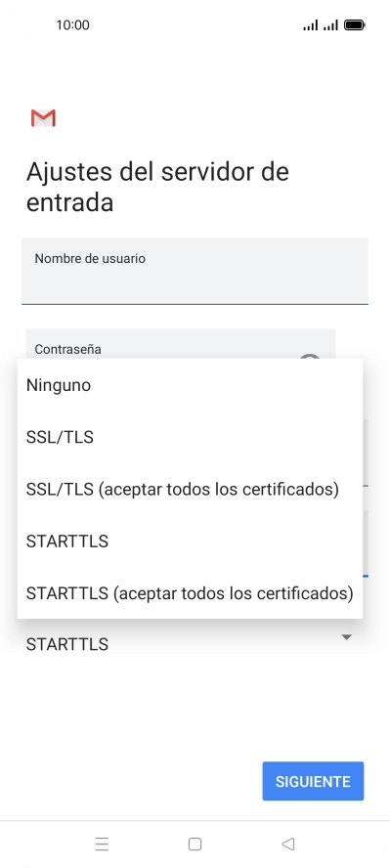Tap the Gmail logo icon
390x868 pixels.
pos(43,118)
